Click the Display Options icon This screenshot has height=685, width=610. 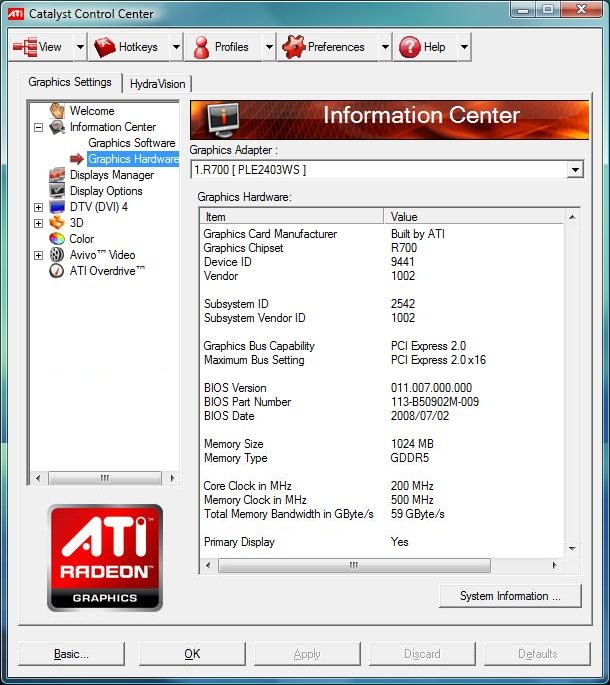click(x=57, y=191)
